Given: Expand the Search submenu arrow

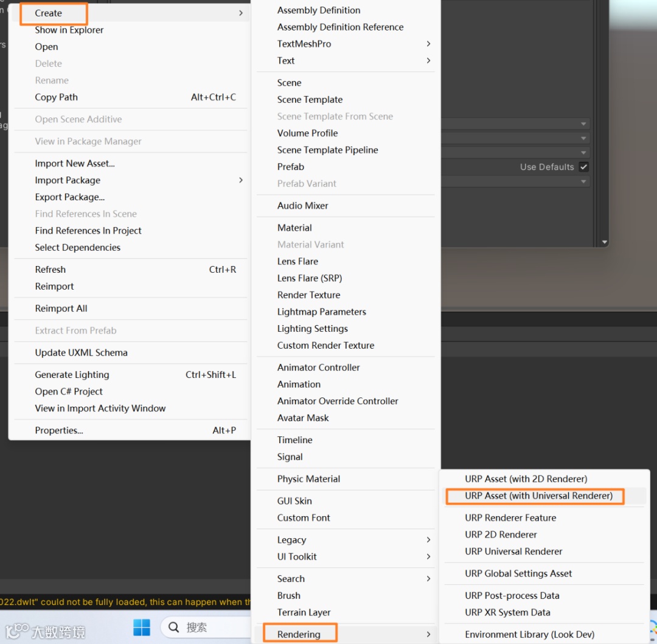Looking at the screenshot, I should point(428,579).
